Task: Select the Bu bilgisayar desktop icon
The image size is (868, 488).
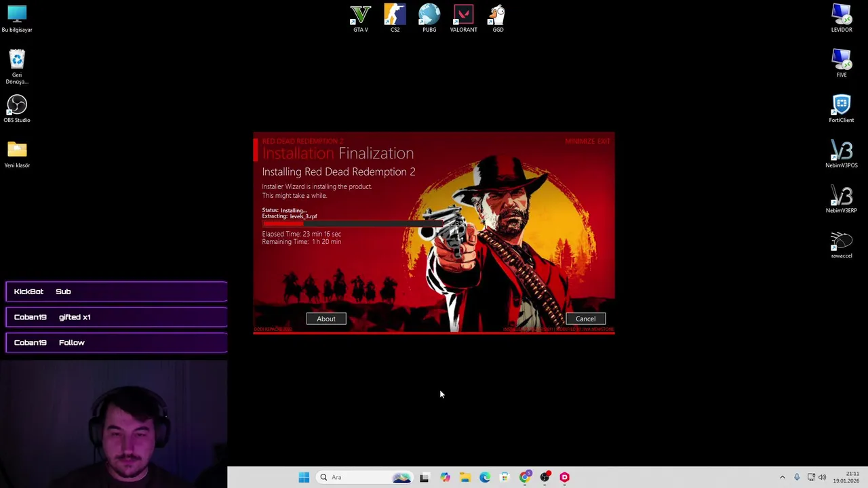Action: tap(17, 18)
